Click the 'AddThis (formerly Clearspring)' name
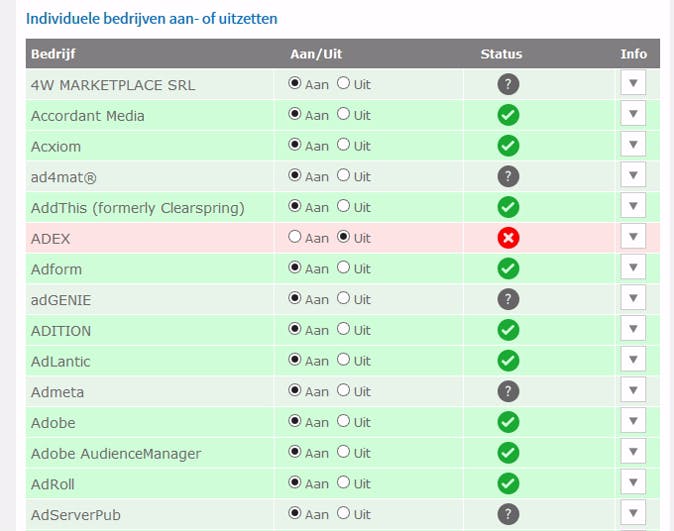The height and width of the screenshot is (531, 674). pos(138,208)
